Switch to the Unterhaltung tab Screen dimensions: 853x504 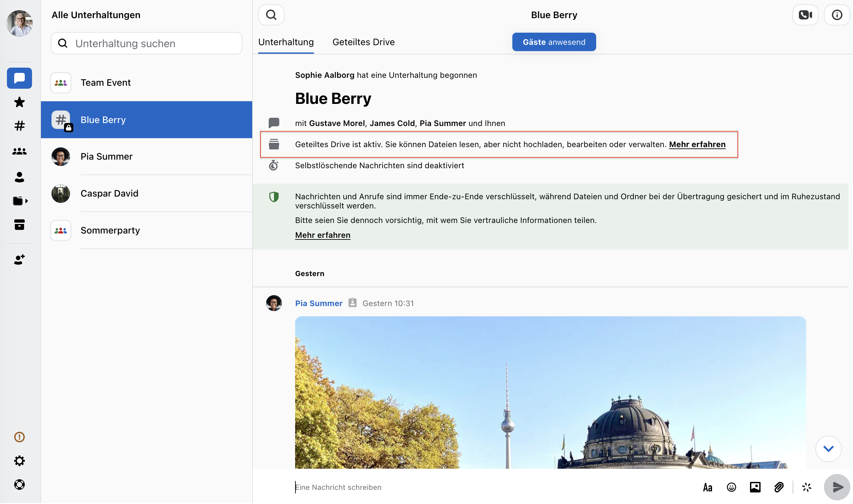pyautogui.click(x=286, y=42)
